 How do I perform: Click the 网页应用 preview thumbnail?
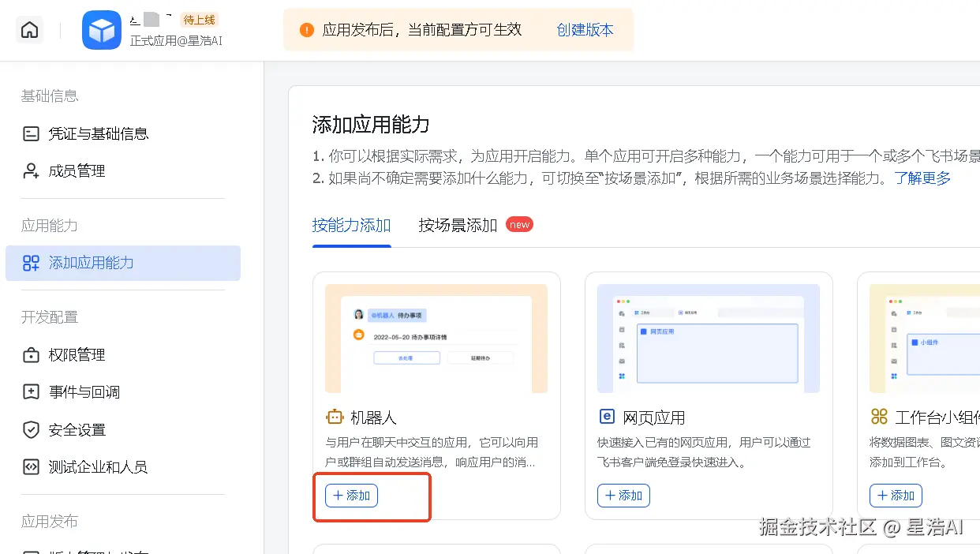tap(709, 339)
